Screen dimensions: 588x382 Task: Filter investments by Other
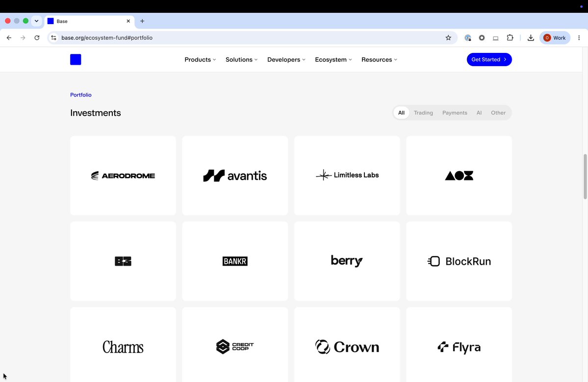pos(498,113)
